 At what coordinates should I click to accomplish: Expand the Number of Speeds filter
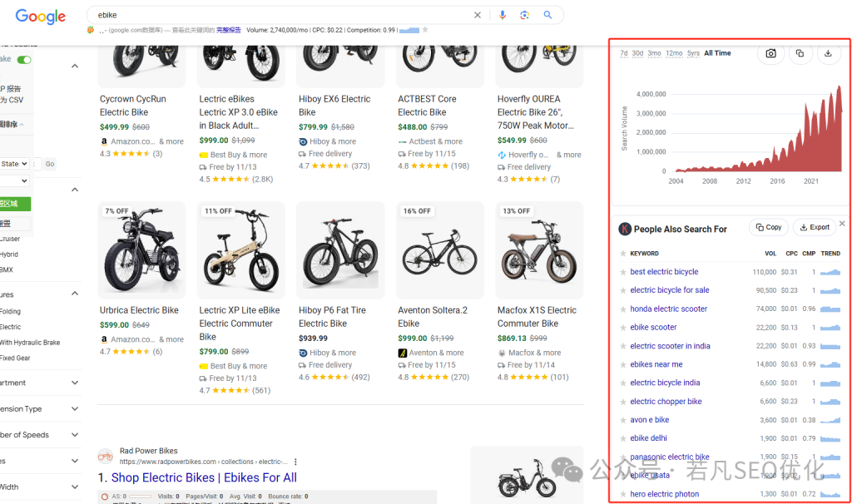(74, 435)
